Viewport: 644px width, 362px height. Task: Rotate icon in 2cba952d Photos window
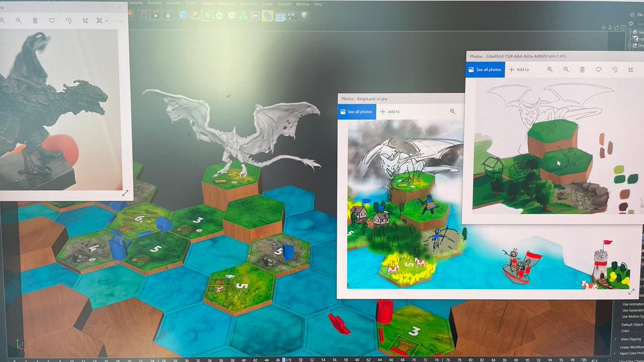point(614,69)
